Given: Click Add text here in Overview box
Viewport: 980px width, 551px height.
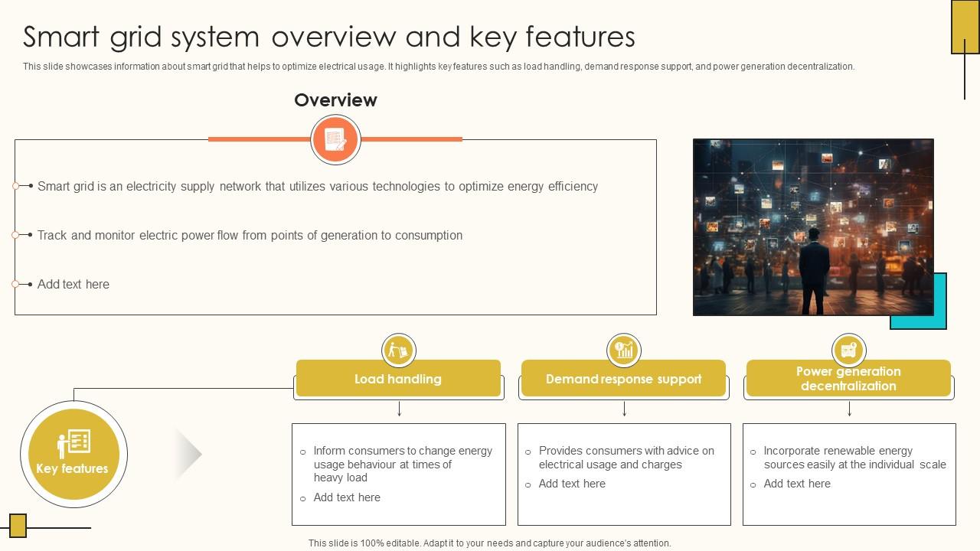Looking at the screenshot, I should tap(73, 284).
